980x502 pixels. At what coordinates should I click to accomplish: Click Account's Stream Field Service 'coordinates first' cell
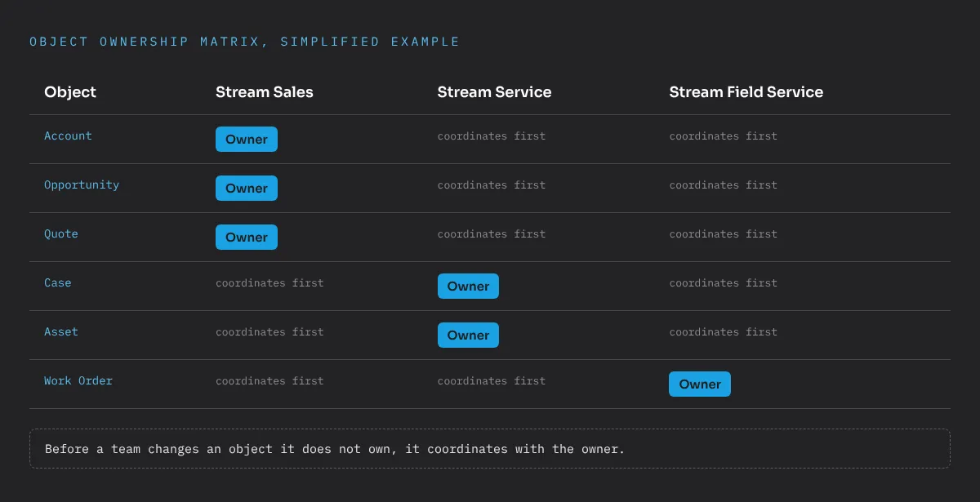724,136
